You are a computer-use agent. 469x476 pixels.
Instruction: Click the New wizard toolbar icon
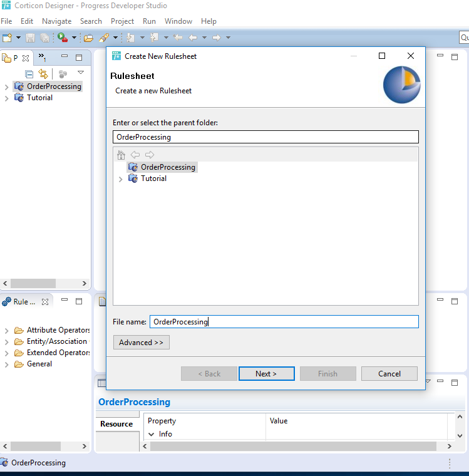8,38
